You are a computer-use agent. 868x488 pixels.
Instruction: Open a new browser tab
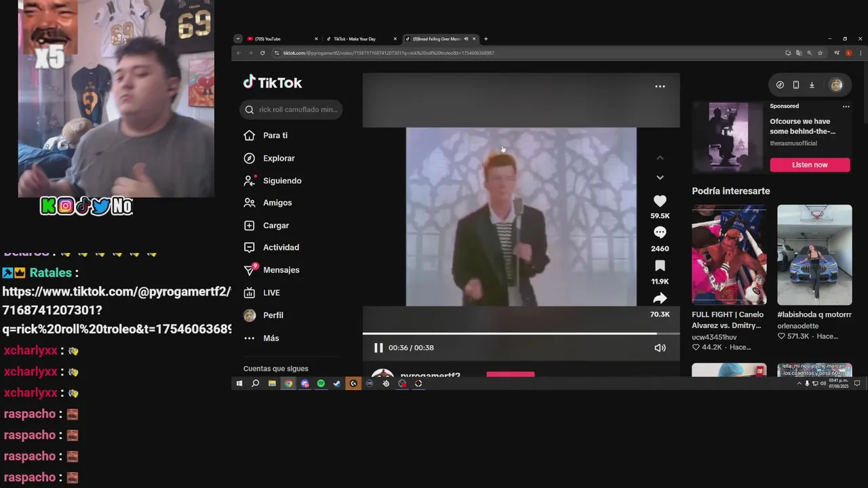click(486, 39)
